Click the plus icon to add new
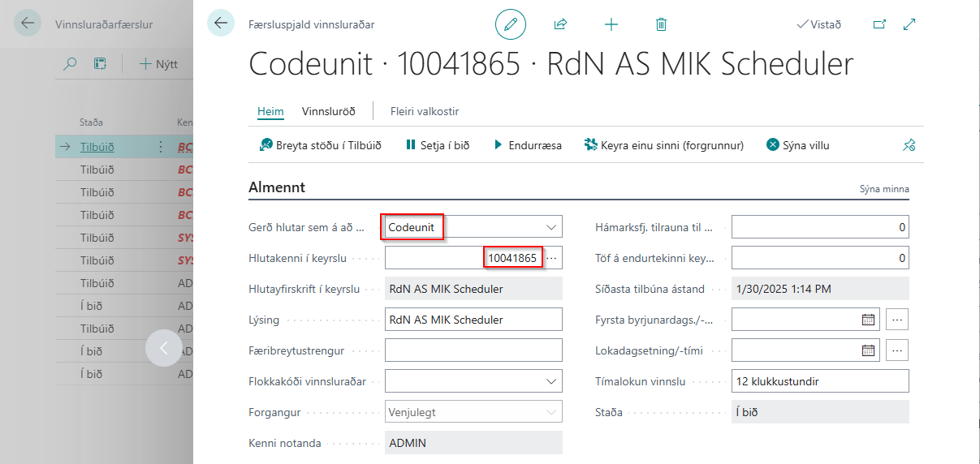Image resolution: width=980 pixels, height=464 pixels. pos(611,24)
